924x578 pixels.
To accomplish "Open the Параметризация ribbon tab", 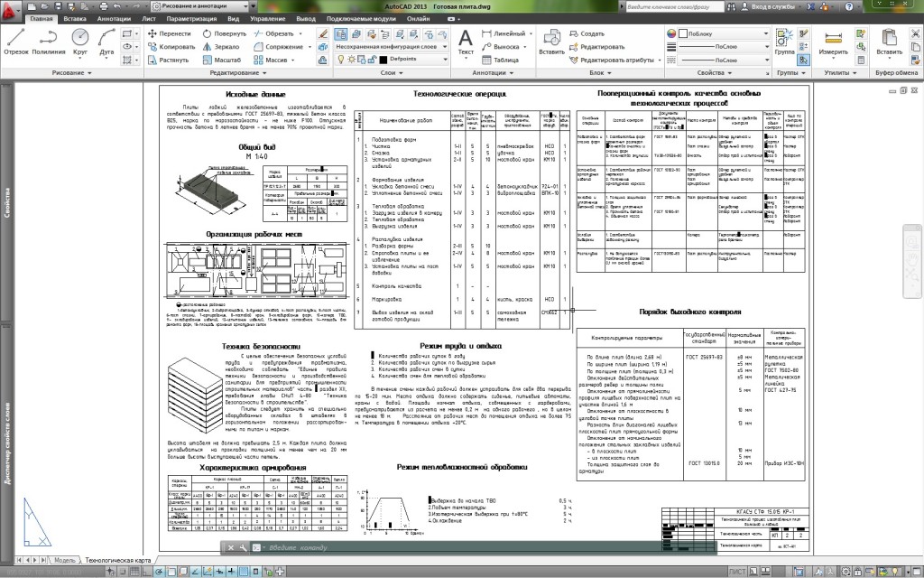I will [x=191, y=19].
